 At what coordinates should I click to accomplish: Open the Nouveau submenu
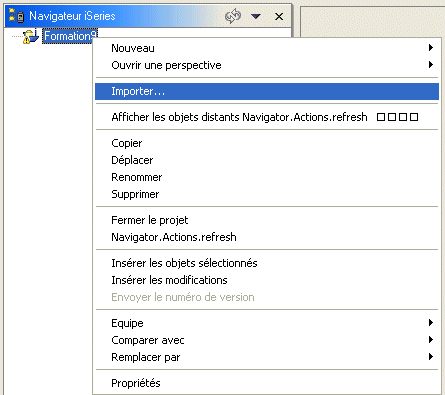(x=267, y=48)
